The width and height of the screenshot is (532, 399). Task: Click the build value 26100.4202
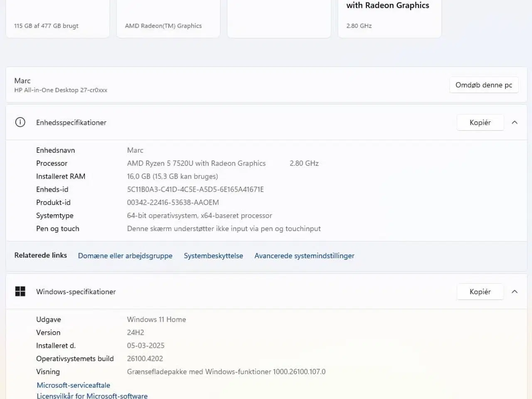point(145,358)
